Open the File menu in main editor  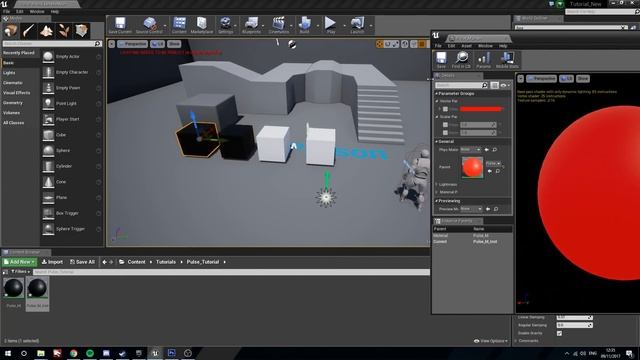(x=7, y=11)
